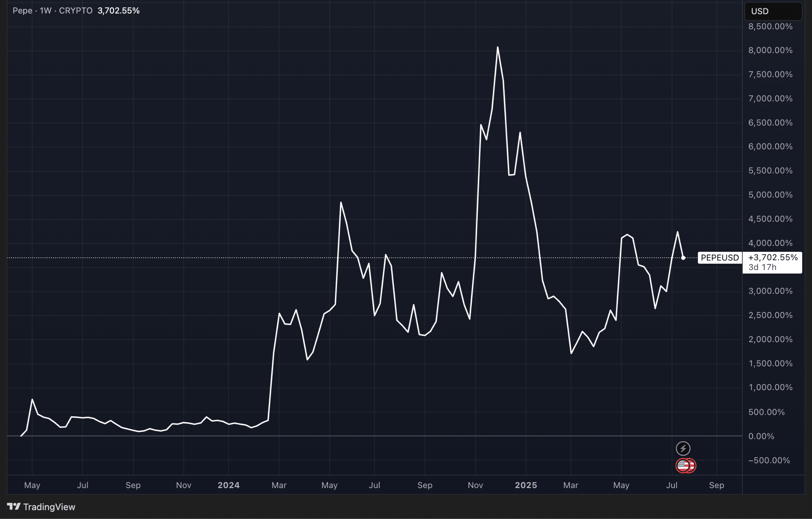
Task: Click the TradingView text link
Action: click(49, 507)
